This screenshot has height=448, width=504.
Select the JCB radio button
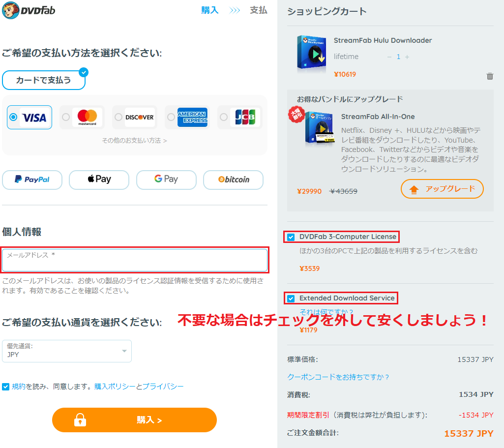pyautogui.click(x=224, y=118)
